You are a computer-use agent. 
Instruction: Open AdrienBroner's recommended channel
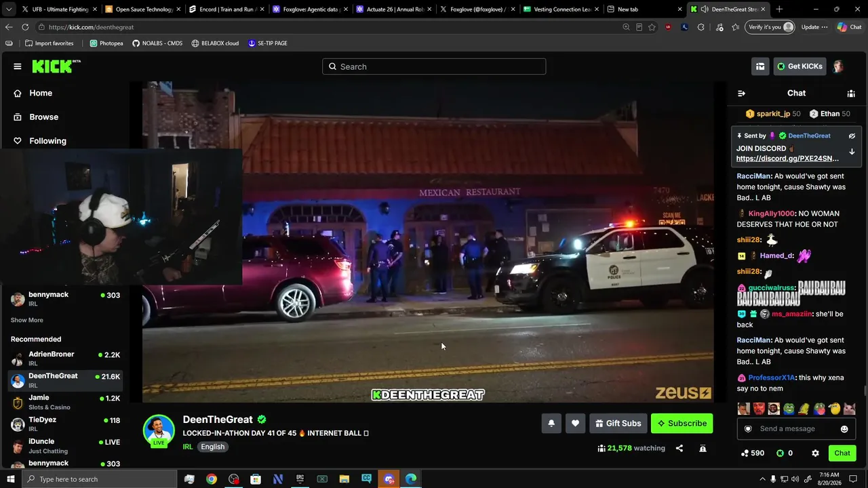click(65, 359)
